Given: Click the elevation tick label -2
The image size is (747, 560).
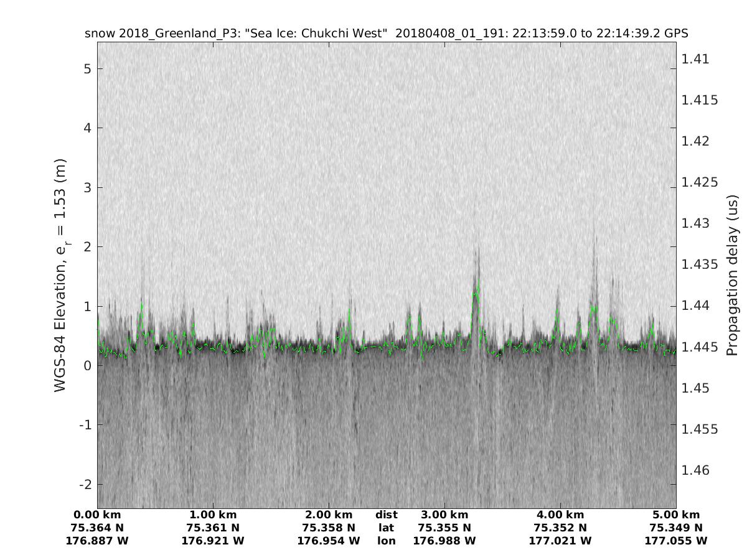Looking at the screenshot, I should click(x=85, y=484).
